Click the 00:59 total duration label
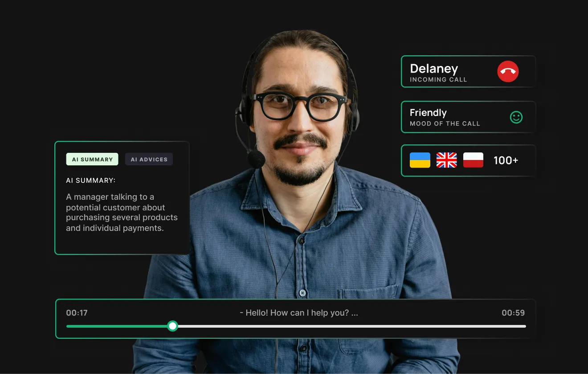Image resolution: width=588 pixels, height=374 pixels. coord(513,313)
